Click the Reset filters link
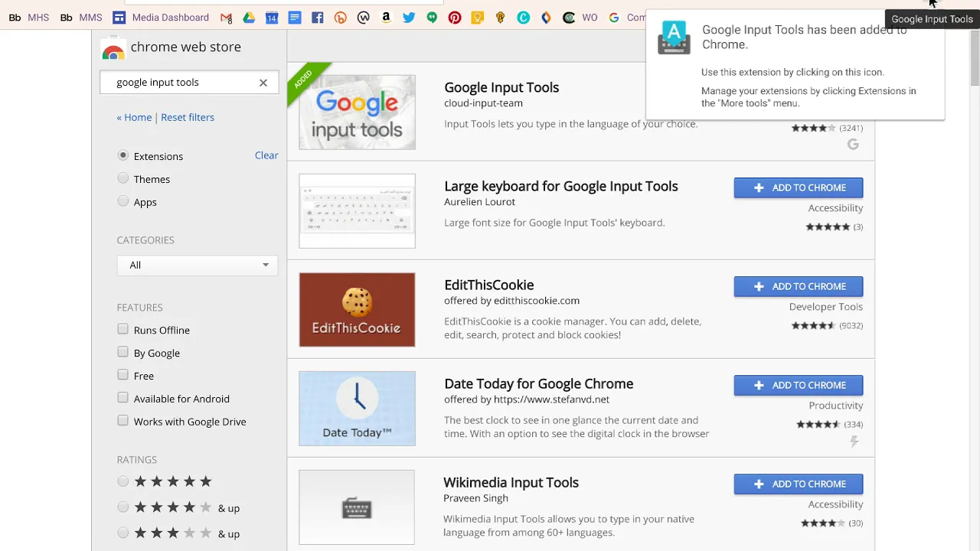The width and height of the screenshot is (980, 551). tap(188, 117)
